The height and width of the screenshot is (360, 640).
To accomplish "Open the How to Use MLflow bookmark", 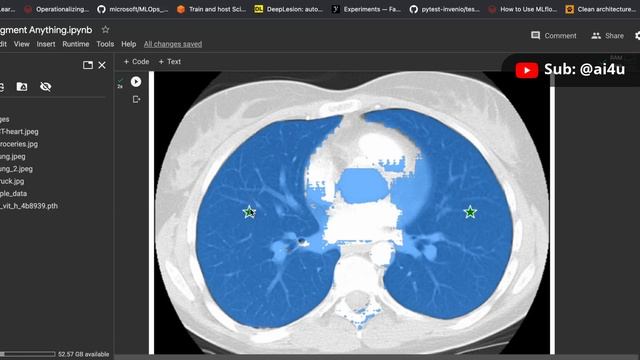I will 523,9.
